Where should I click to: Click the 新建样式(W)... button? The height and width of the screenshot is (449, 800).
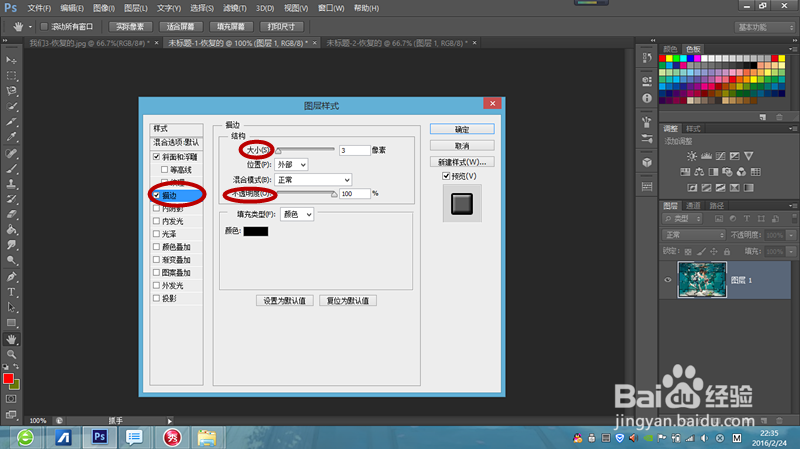462,162
